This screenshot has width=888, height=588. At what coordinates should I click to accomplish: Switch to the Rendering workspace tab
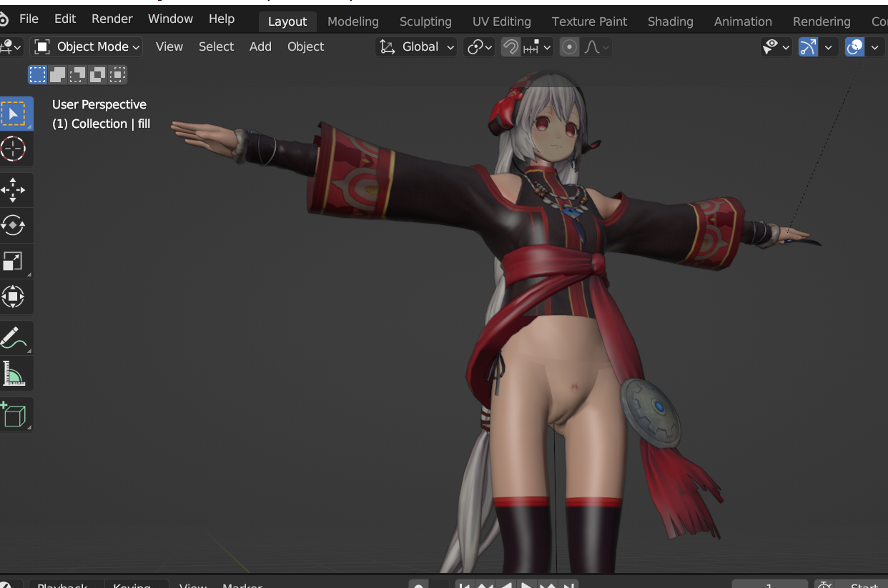pyautogui.click(x=822, y=21)
